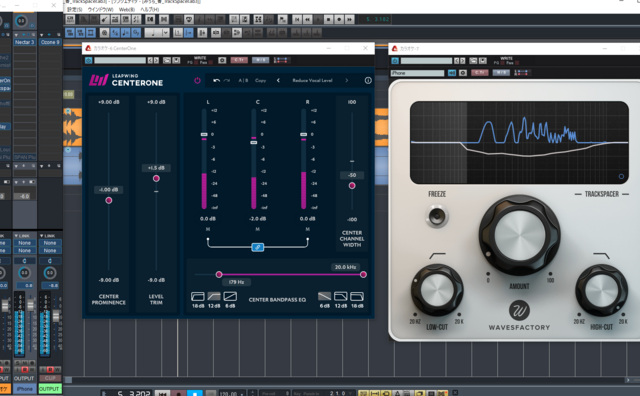Open the CenterOne info icon

coord(368,80)
